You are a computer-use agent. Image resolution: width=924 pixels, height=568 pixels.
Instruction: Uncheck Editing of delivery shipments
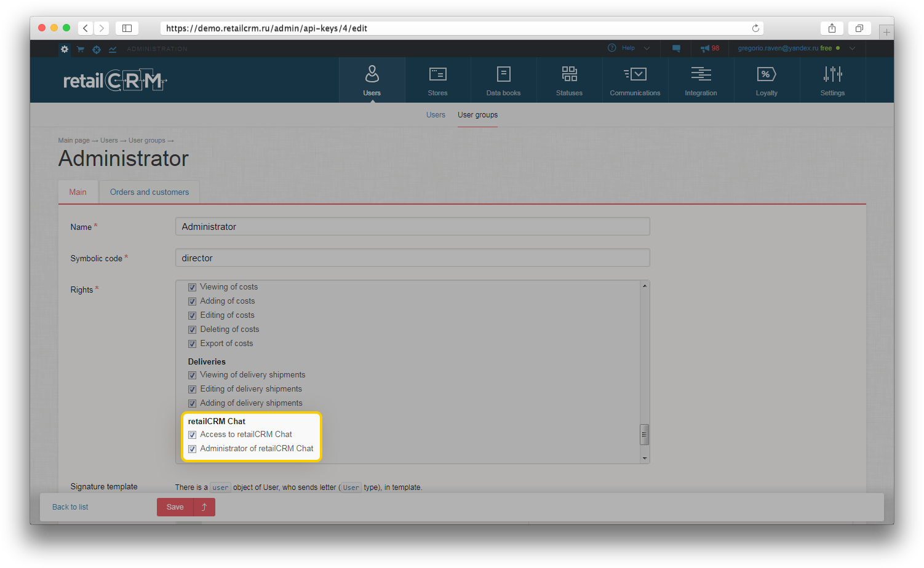pos(192,389)
